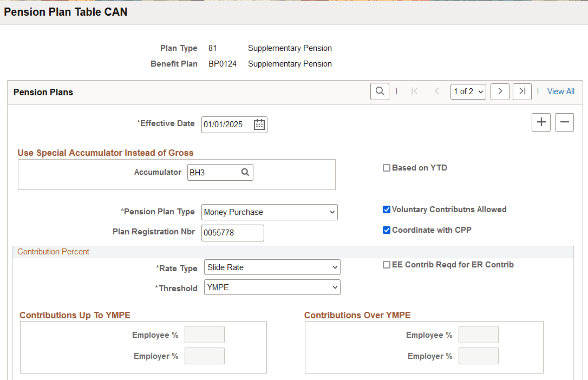This screenshot has height=380, width=588.
Task: Click the Effective Date text field
Action: pyautogui.click(x=227, y=125)
